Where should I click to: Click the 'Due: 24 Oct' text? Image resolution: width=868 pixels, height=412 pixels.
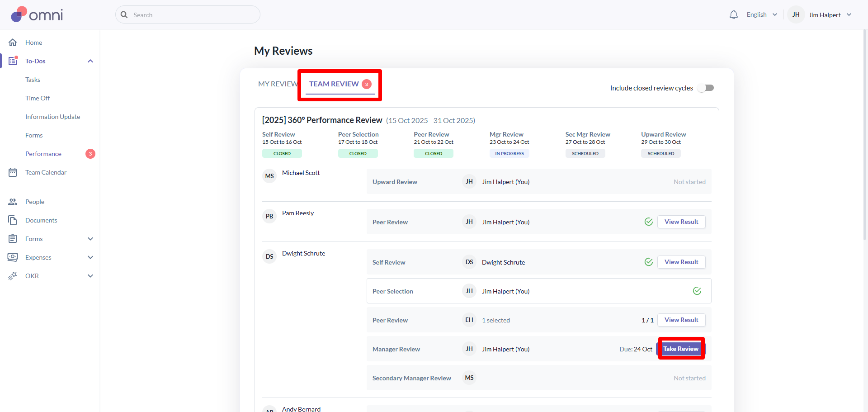pos(636,349)
